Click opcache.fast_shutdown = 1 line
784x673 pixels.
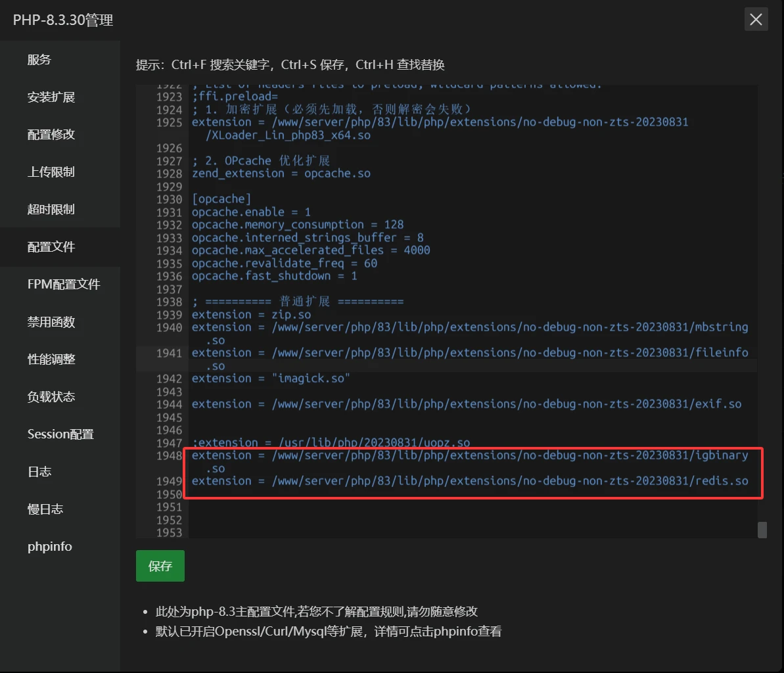coord(275,276)
